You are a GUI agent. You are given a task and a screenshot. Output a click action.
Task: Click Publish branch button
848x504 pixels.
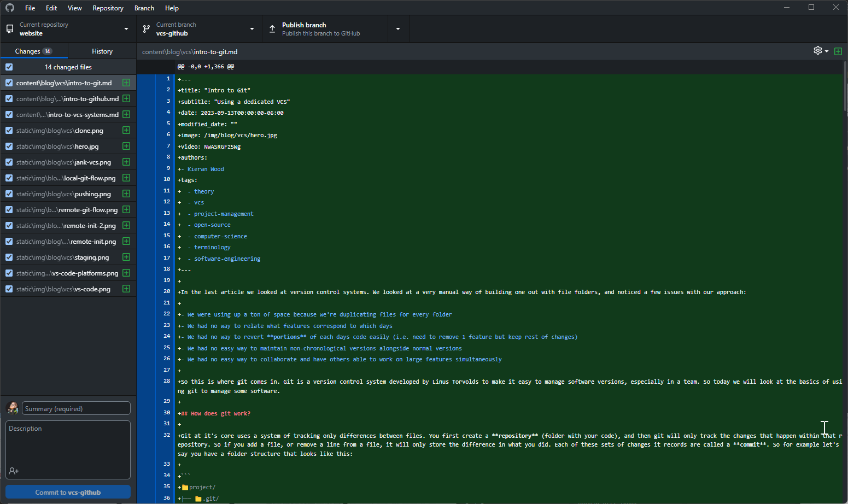(325, 29)
